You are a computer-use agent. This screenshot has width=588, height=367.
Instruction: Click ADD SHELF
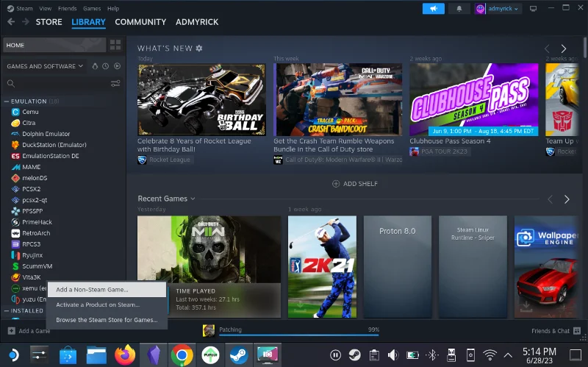[355, 184]
